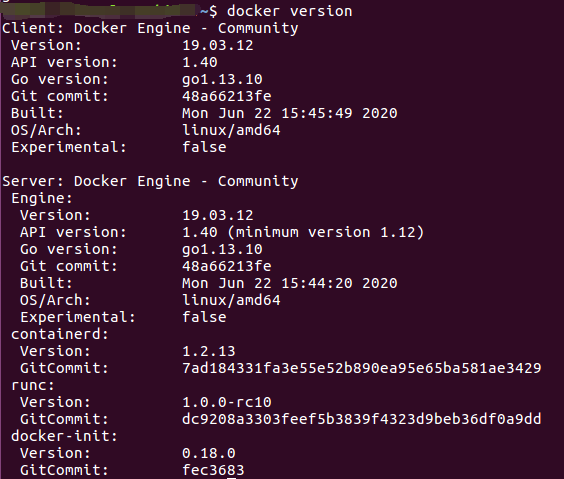This screenshot has height=479, width=564.
Task: Click the client Git commit 48a66213fe
Action: point(227,96)
